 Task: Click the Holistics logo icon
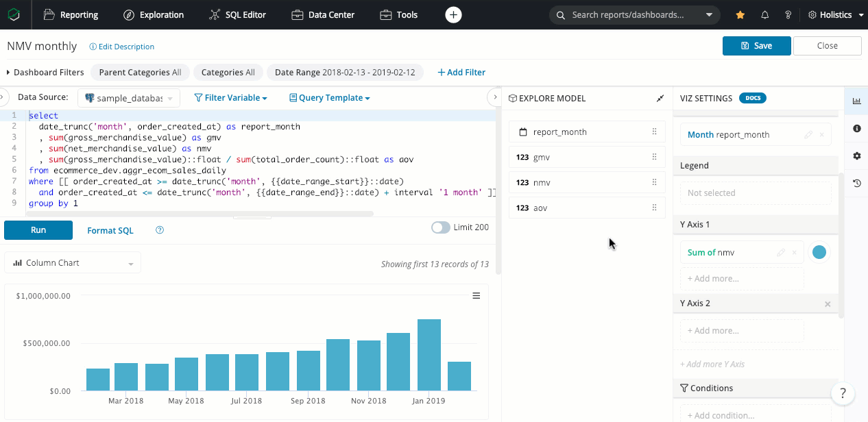coord(14,14)
